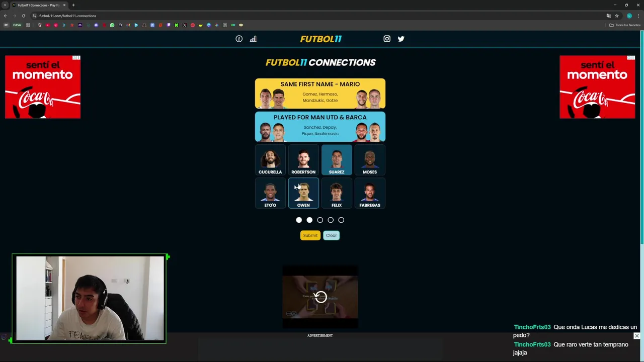Clear the current selection
Screen dimensions: 644x362
(x=331, y=235)
